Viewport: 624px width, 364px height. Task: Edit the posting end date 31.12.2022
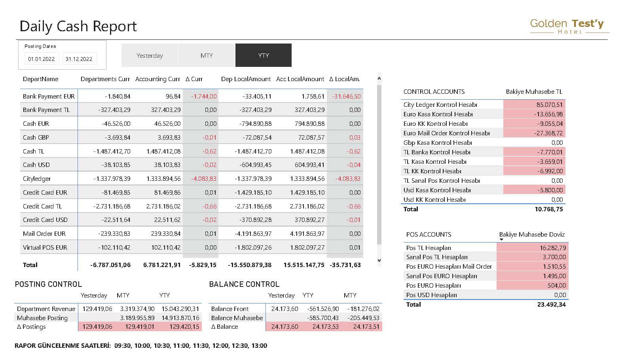point(79,59)
